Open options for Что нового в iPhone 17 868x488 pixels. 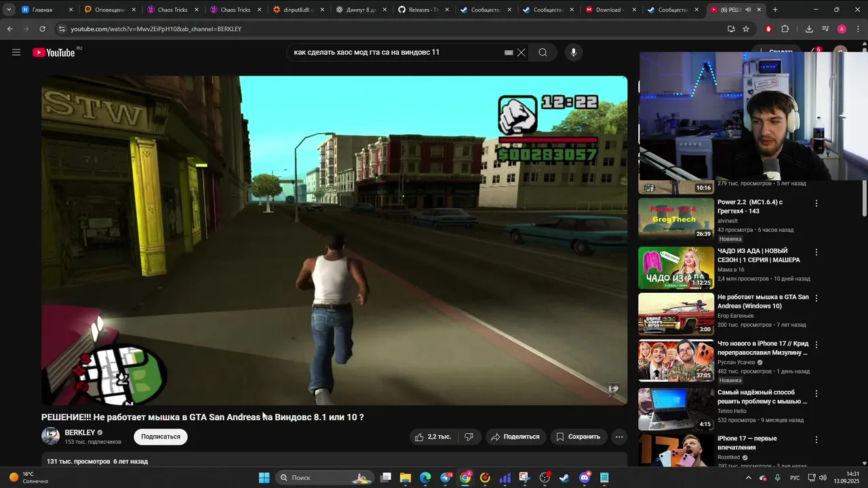pyautogui.click(x=816, y=344)
